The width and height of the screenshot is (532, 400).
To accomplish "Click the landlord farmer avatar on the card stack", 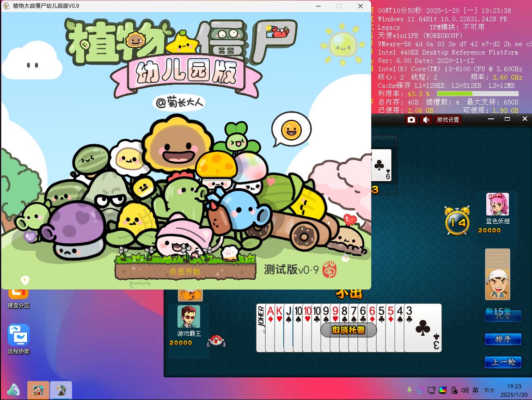I will click(497, 284).
